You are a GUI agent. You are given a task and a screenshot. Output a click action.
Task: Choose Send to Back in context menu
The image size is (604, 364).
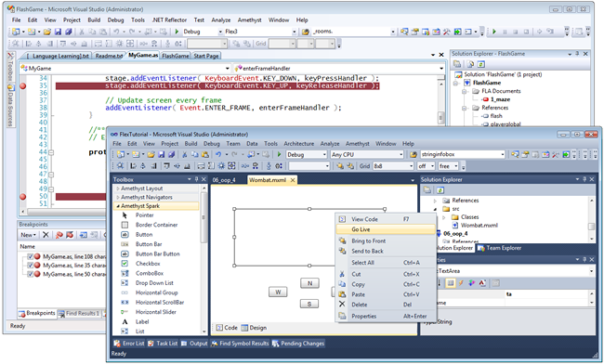pyautogui.click(x=386, y=251)
